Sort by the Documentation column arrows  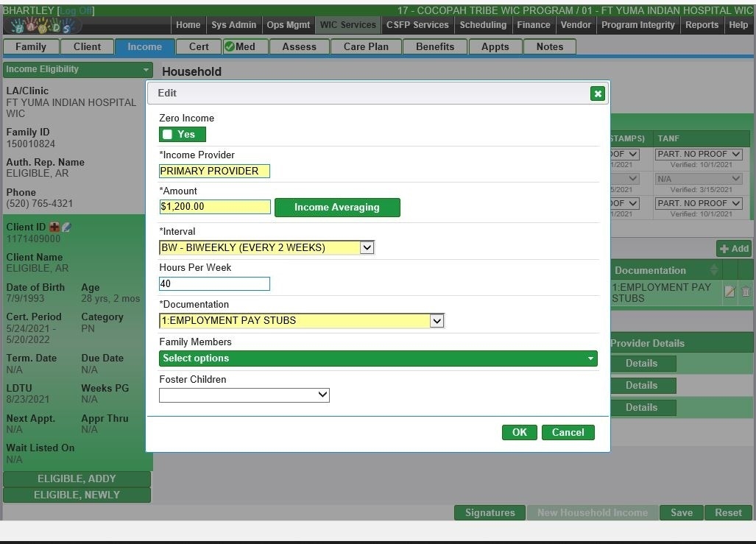pos(713,270)
